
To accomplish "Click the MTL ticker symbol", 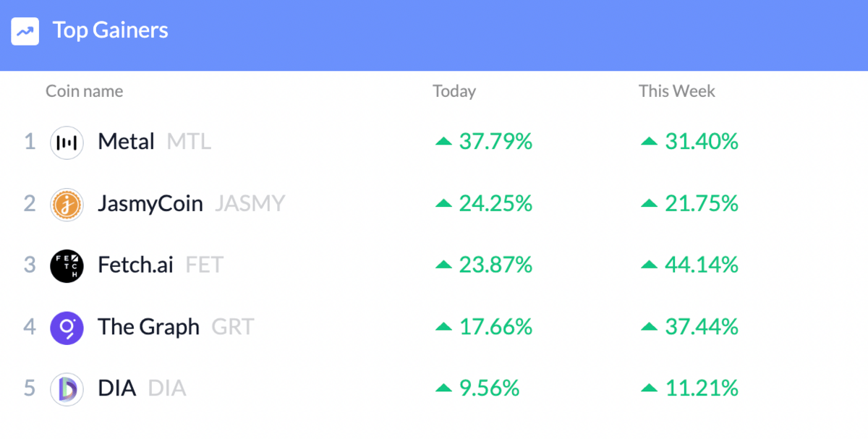I will coord(190,142).
